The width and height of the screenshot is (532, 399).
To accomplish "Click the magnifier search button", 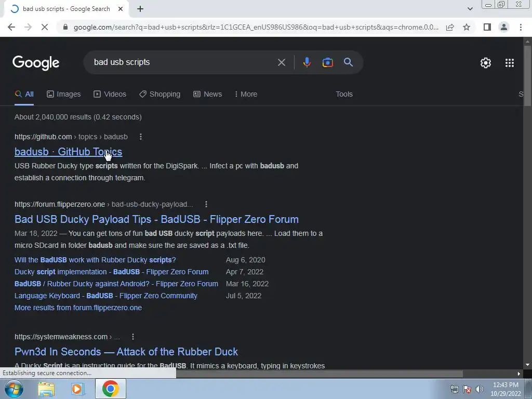I will tap(348, 62).
